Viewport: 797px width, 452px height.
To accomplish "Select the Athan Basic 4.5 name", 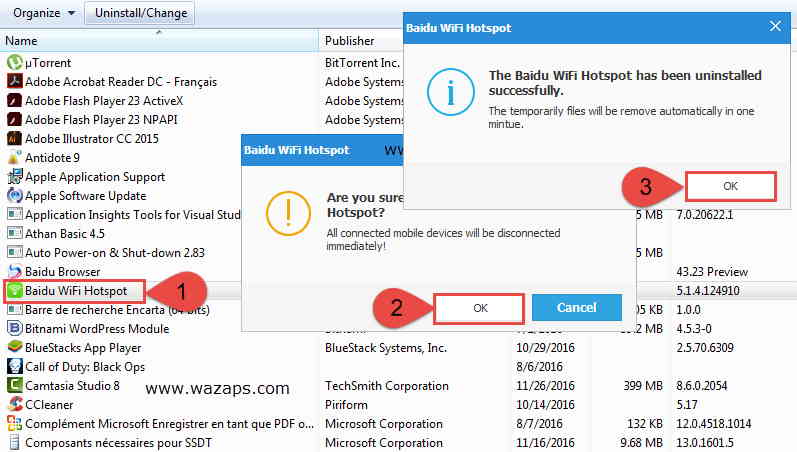I will [65, 234].
